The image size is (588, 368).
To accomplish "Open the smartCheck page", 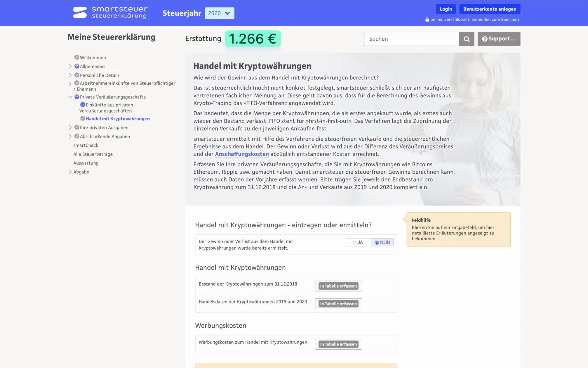I will [86, 145].
